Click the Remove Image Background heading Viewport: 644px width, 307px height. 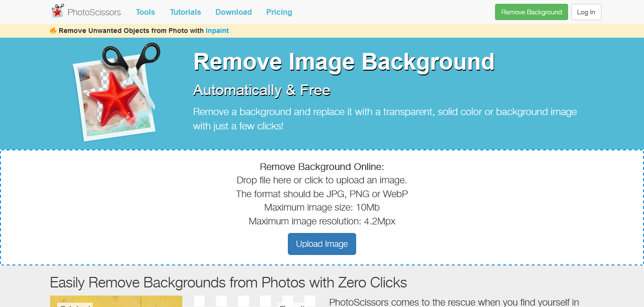click(344, 62)
